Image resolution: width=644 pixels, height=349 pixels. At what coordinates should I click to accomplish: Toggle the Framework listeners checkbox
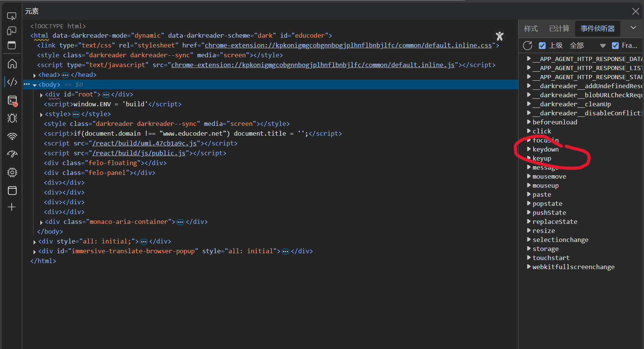pyautogui.click(x=615, y=46)
